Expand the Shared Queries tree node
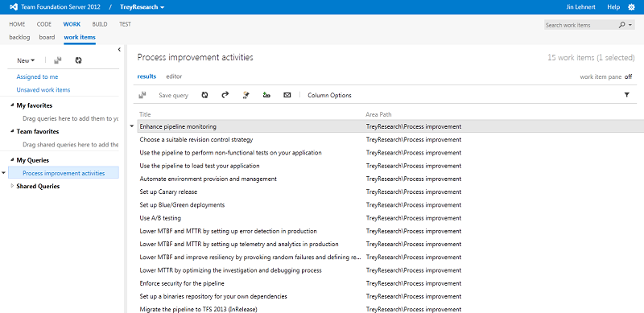The image size is (644, 313). [x=12, y=186]
